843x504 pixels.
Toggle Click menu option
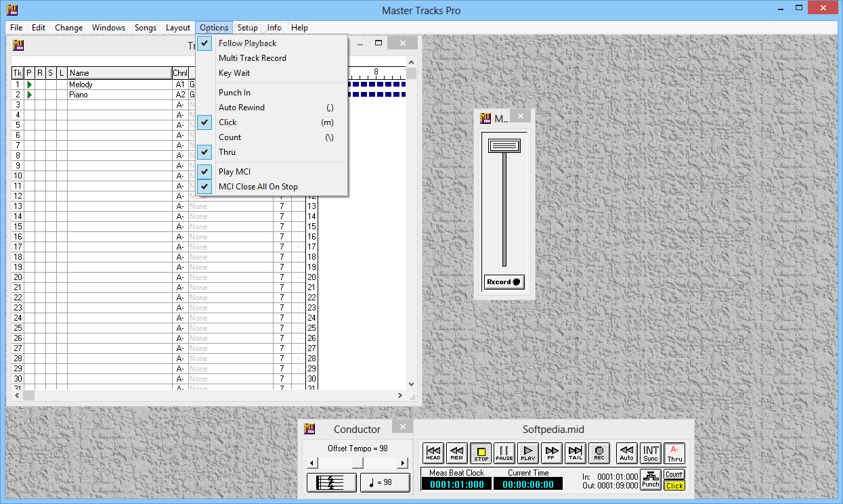[x=272, y=122]
